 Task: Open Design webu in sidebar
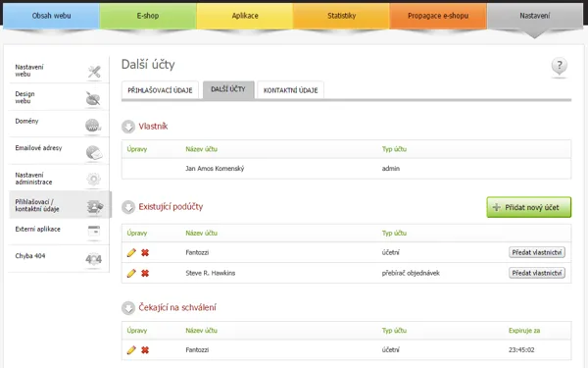click(x=59, y=97)
